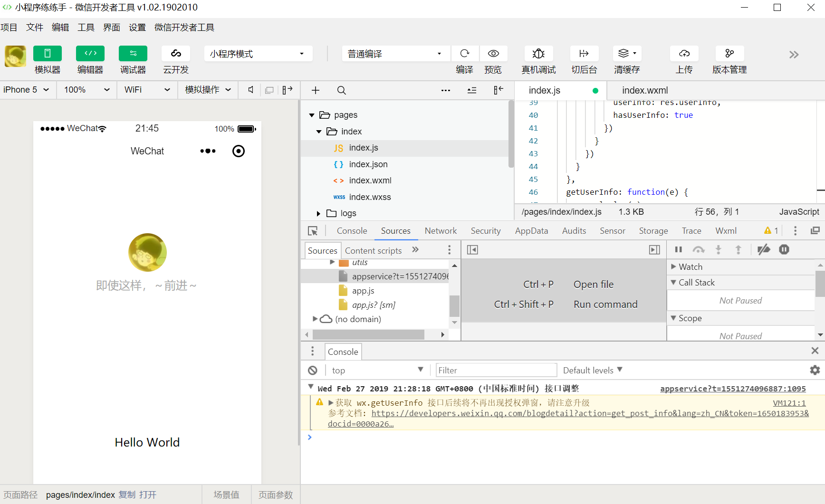The width and height of the screenshot is (825, 504).
Task: Open the top context dropdown
Action: click(x=377, y=370)
